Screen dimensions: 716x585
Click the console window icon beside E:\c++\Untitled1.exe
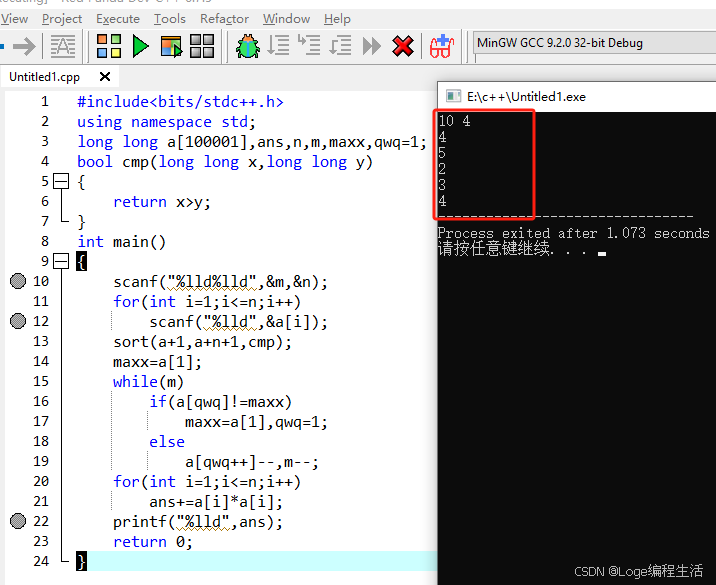click(x=453, y=96)
